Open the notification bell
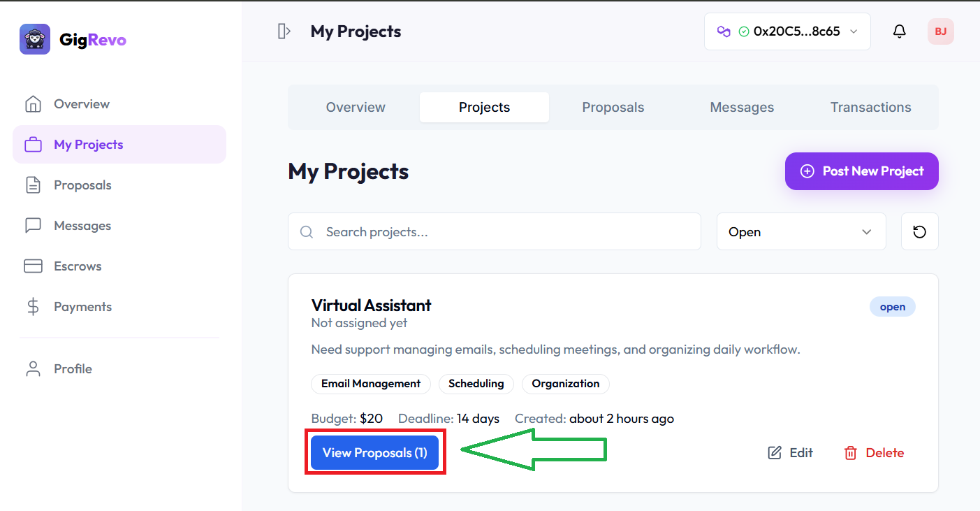The width and height of the screenshot is (980, 511). tap(899, 31)
